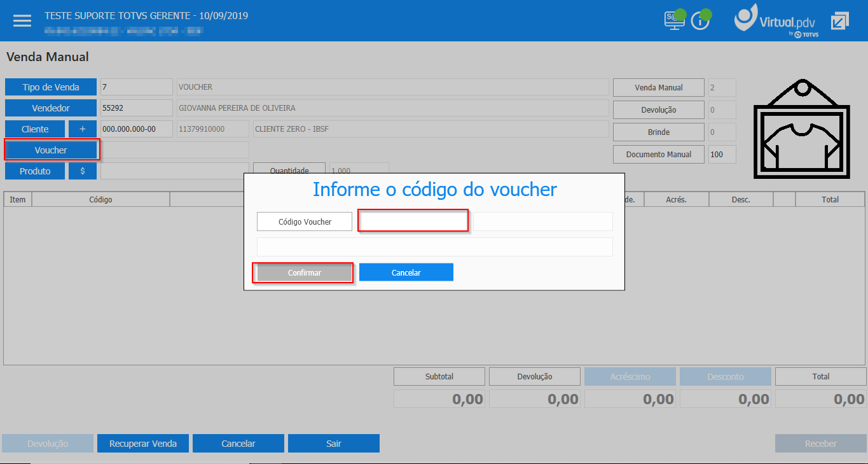Click the Subtotal button
Image resolution: width=868 pixels, height=464 pixels.
click(x=439, y=376)
